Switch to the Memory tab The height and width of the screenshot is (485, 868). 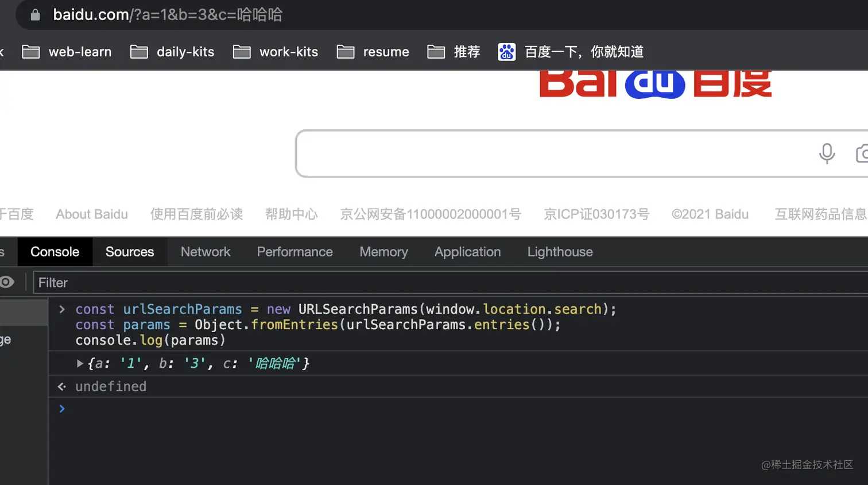click(x=383, y=252)
